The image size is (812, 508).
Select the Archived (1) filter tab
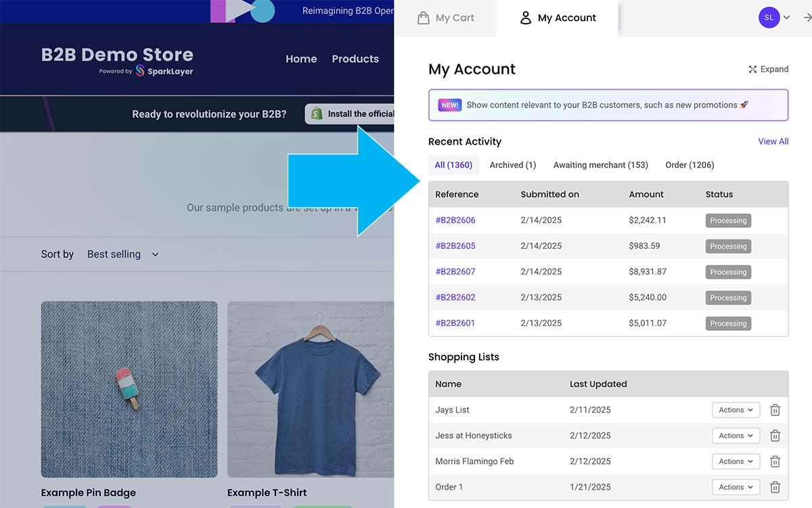point(512,165)
